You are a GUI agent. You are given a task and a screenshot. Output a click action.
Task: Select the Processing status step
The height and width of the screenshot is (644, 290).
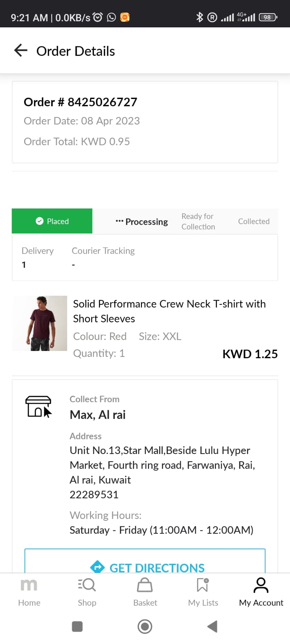point(142,222)
